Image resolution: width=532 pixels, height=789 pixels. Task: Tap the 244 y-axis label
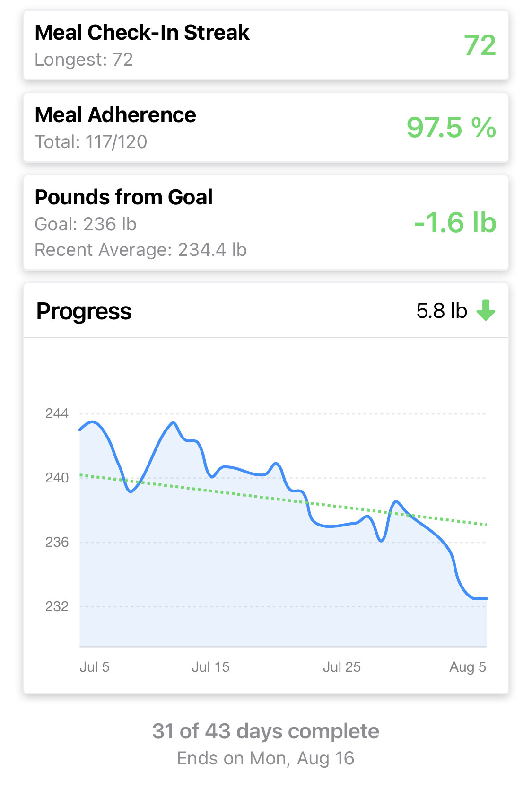57,414
